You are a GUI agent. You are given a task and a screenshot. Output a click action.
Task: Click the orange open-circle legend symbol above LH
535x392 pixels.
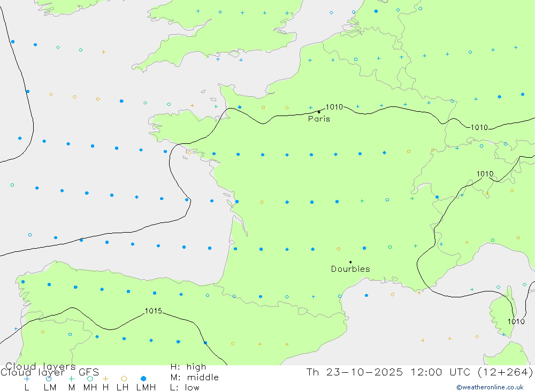[124, 379]
